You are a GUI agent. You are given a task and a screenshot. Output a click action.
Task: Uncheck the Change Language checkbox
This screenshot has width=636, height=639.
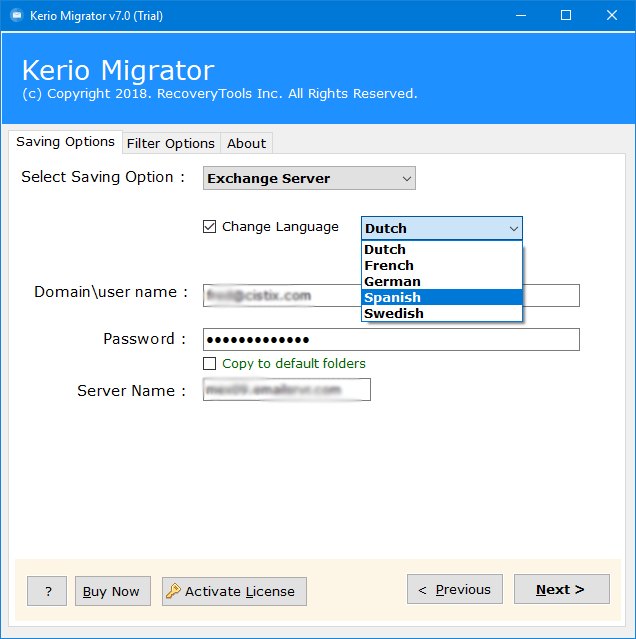(x=209, y=227)
